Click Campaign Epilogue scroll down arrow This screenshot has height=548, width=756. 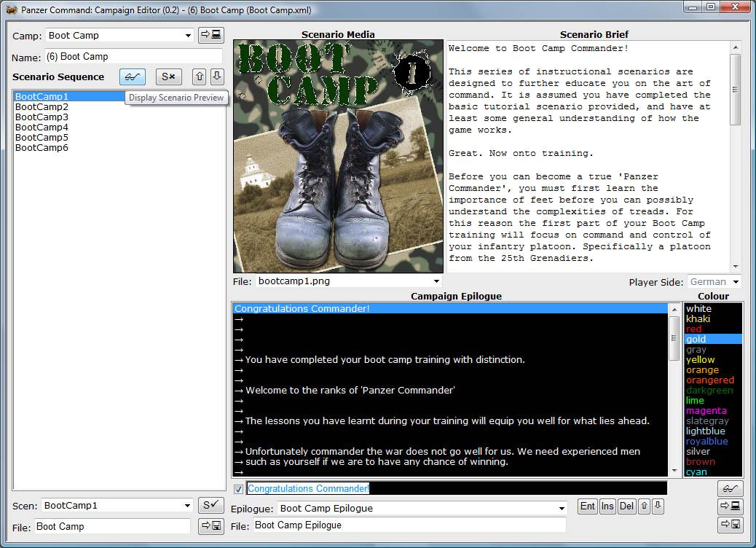tap(674, 471)
